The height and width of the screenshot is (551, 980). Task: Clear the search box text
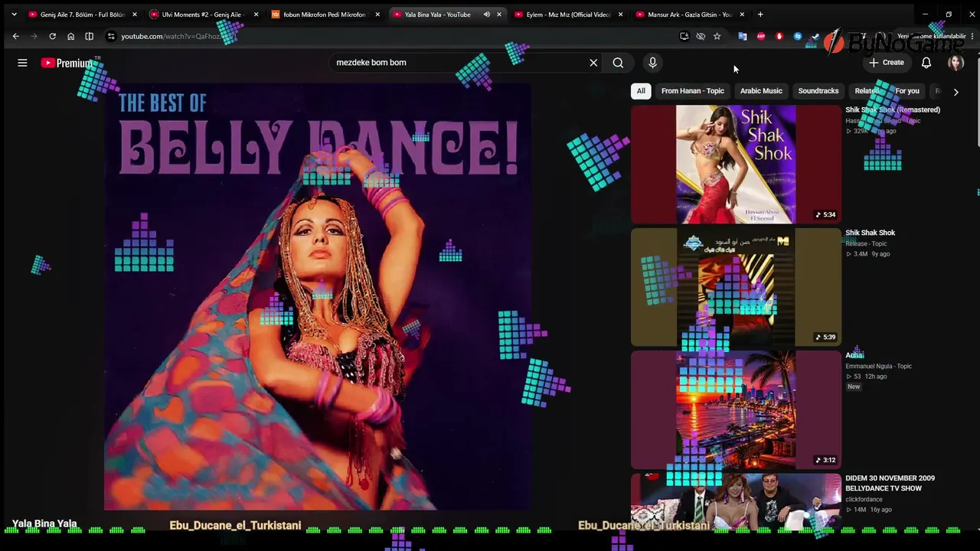click(x=593, y=63)
